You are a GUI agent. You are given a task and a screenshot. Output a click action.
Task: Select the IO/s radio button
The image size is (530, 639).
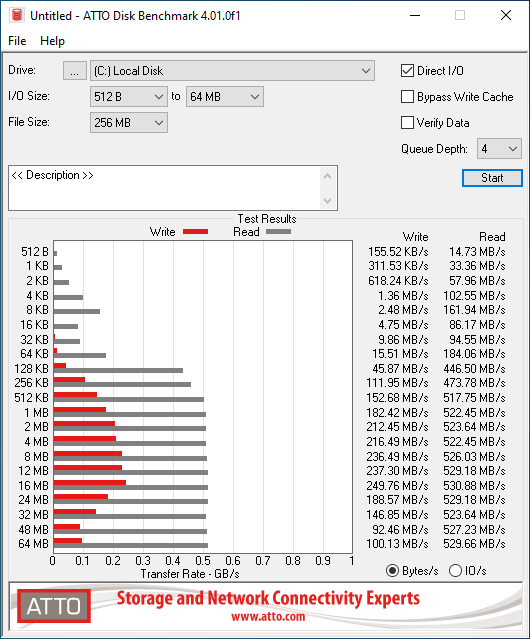click(455, 571)
